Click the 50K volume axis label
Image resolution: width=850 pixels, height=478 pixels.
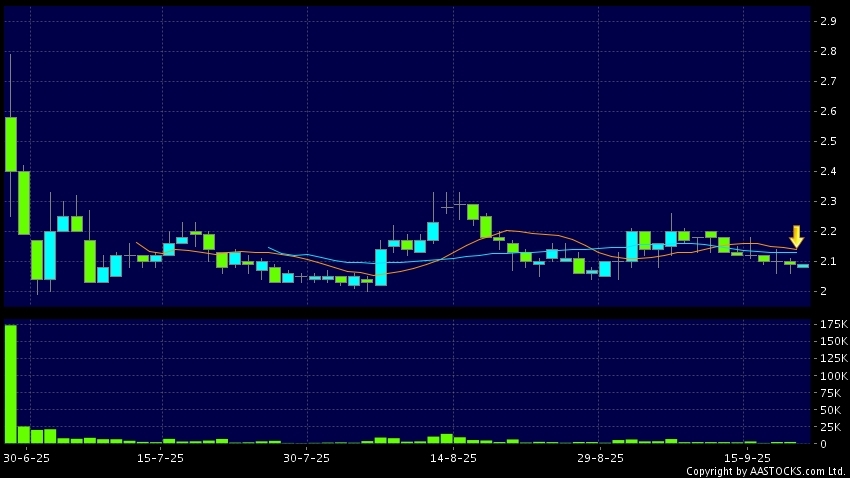[832, 410]
